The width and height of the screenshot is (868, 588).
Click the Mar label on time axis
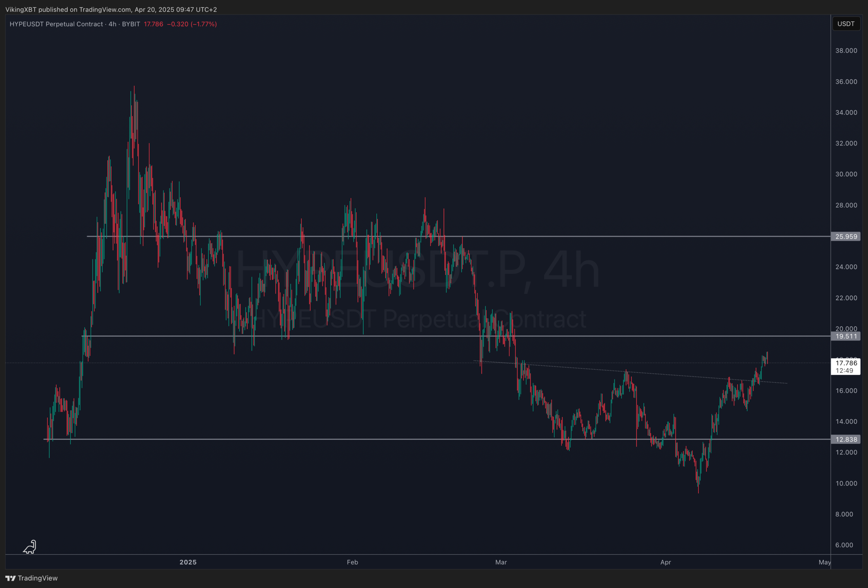[x=501, y=562]
